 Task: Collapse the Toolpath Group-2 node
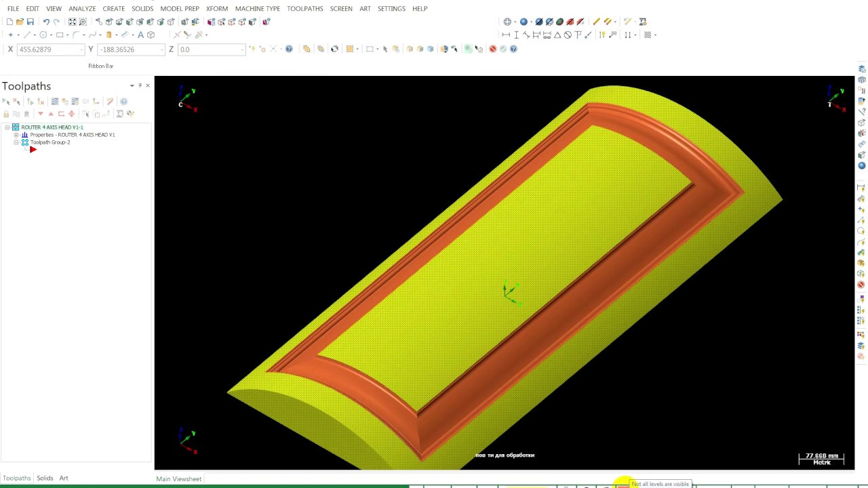tap(16, 142)
